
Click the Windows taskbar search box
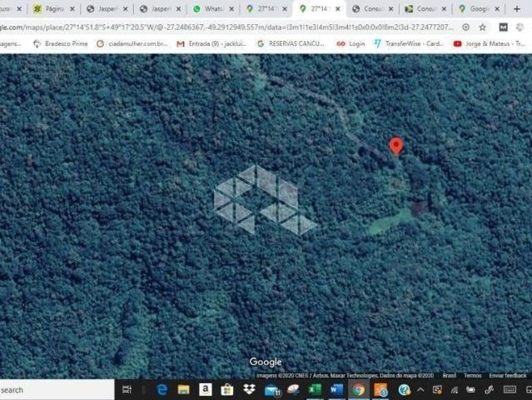57,390
